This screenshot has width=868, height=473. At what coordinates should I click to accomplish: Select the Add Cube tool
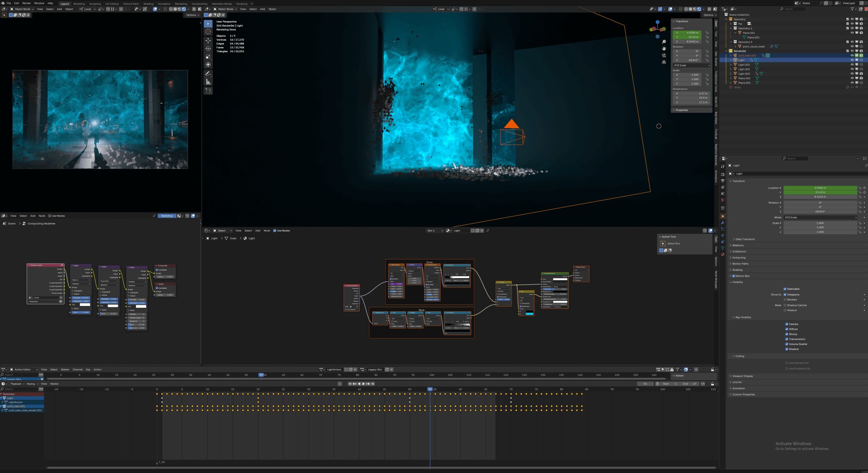point(208,91)
